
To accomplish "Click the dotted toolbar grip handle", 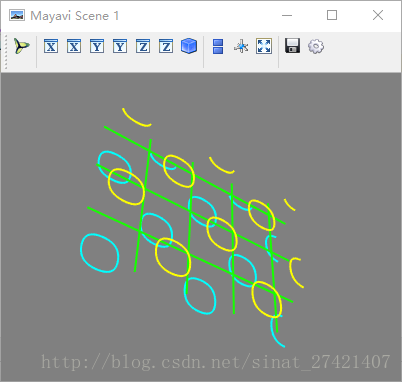I will tap(6, 51).
